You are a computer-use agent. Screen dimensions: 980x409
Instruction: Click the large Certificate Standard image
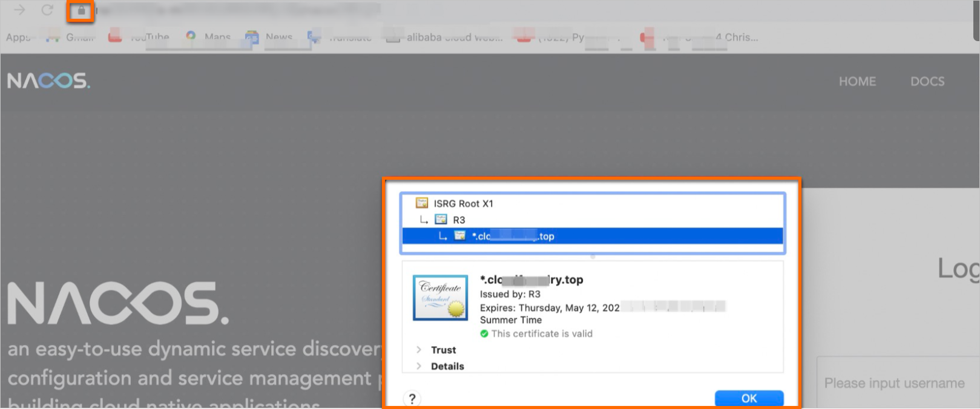click(x=441, y=298)
